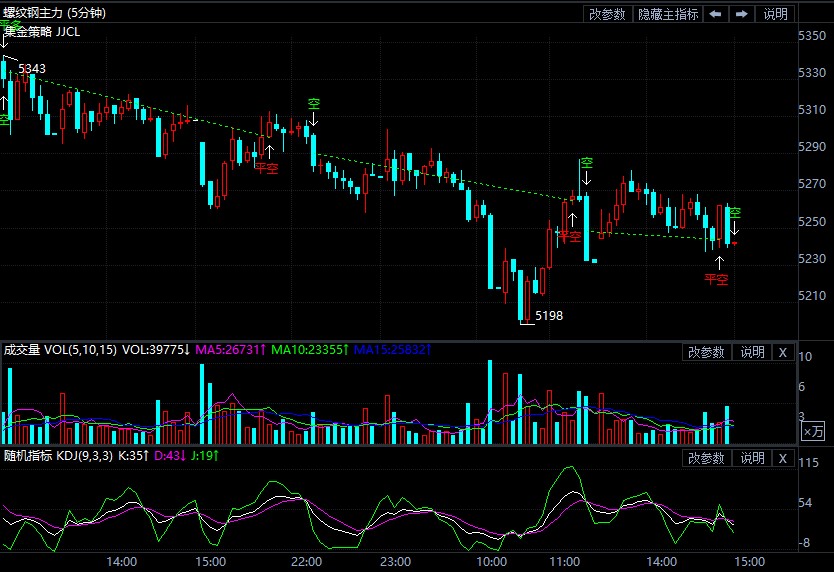The image size is (834, 572).
Task: Select the 成交量 VOL(5,10,15) indicator label
Action: click(x=60, y=351)
